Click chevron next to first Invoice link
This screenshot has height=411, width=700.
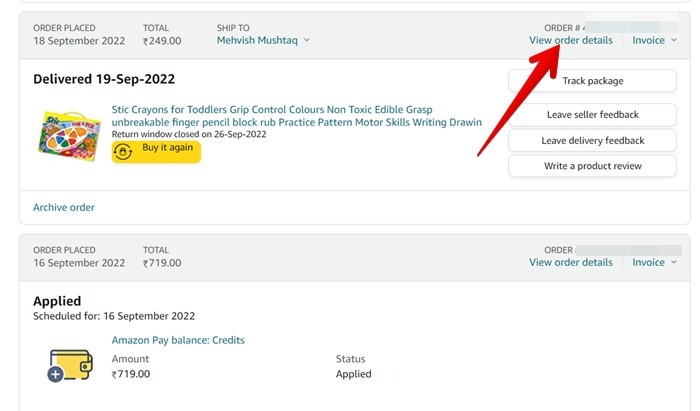click(674, 40)
